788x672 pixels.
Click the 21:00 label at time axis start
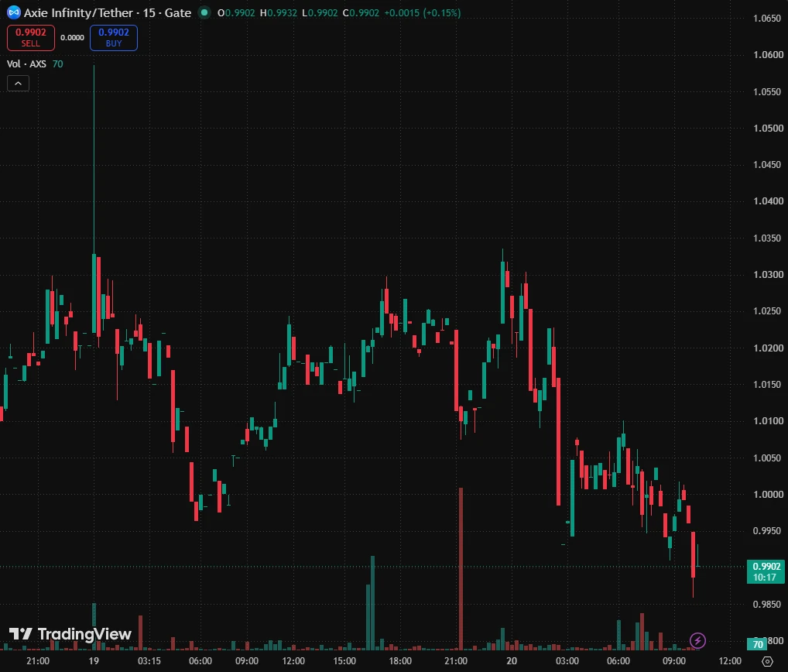pos(38,661)
